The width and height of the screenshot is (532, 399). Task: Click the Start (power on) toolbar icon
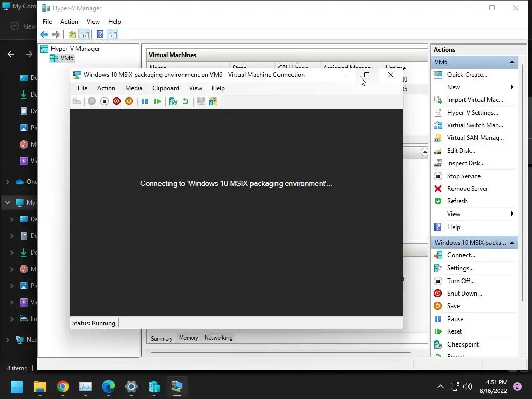click(91, 101)
